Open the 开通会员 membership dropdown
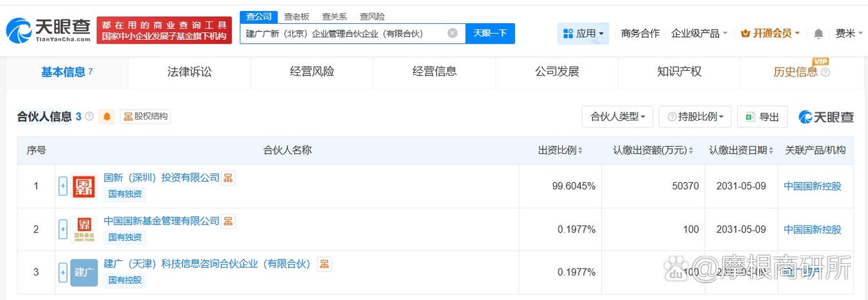Screen dimensions: 868x300 pos(770,33)
